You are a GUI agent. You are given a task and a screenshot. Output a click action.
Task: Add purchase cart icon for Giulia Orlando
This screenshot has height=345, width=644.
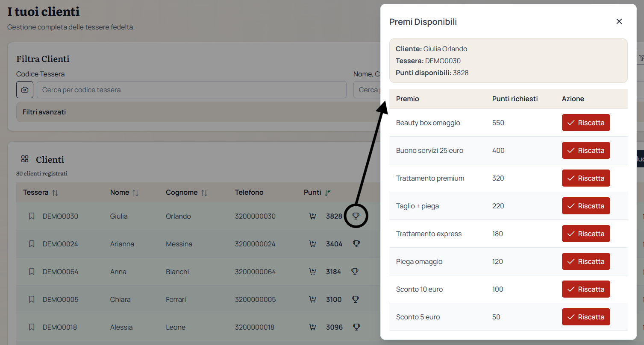(x=312, y=216)
